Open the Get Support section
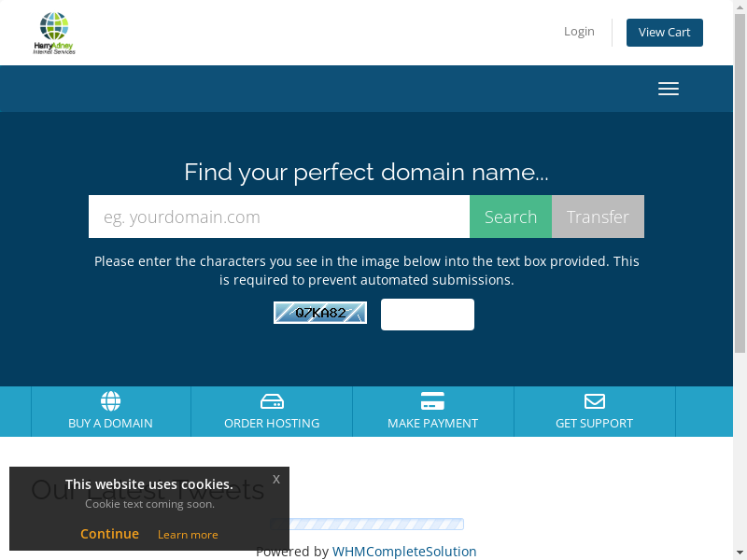The image size is (747, 560). 594,423
